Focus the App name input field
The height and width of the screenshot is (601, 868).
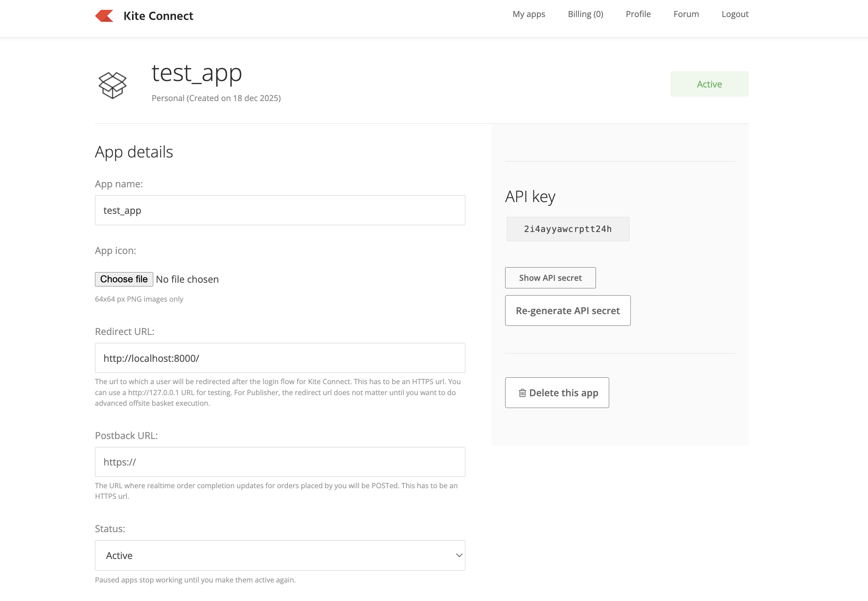280,210
